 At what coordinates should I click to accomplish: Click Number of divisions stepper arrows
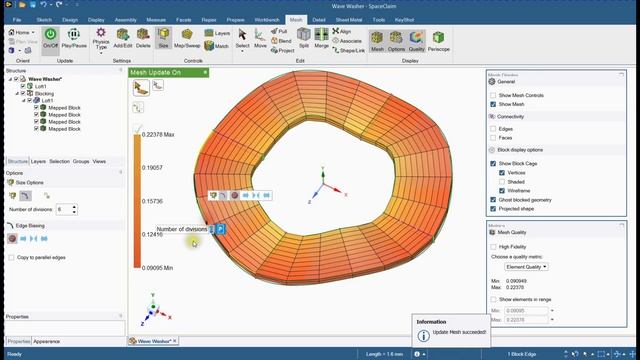[74, 209]
